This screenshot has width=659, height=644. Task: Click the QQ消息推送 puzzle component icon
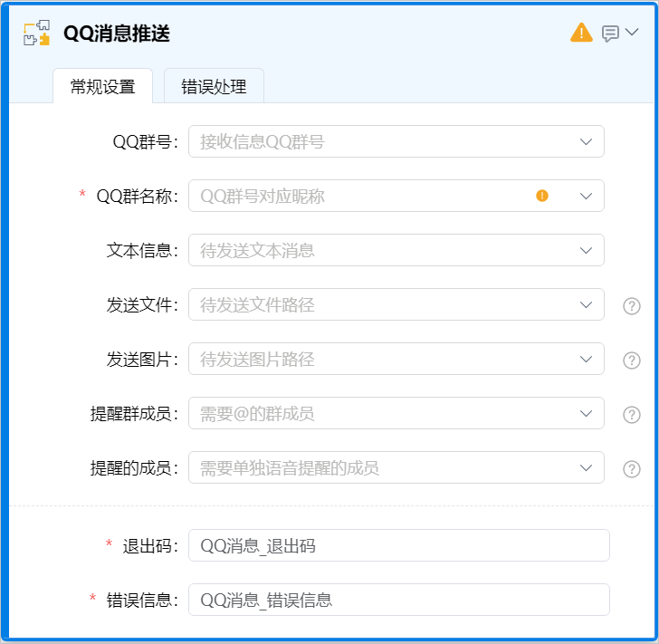[37, 34]
